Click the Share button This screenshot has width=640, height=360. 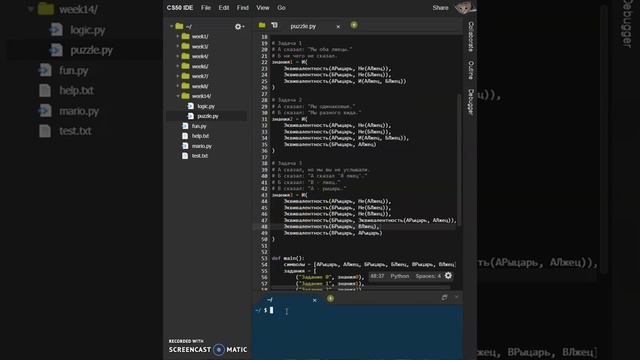[x=440, y=8]
